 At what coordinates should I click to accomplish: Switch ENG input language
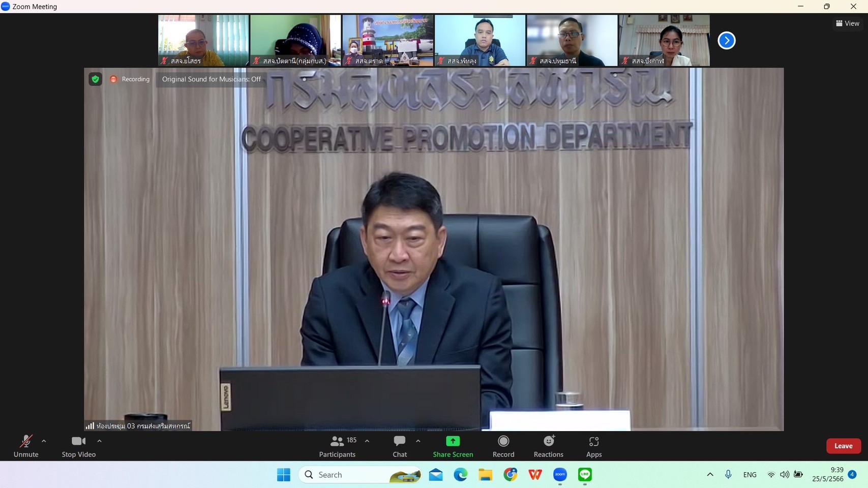(750, 475)
